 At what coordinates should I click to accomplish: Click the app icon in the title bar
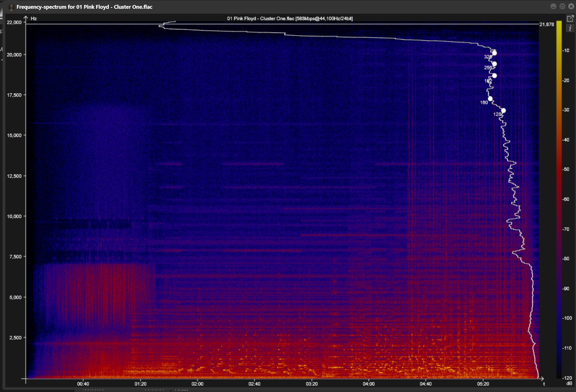click(x=11, y=7)
